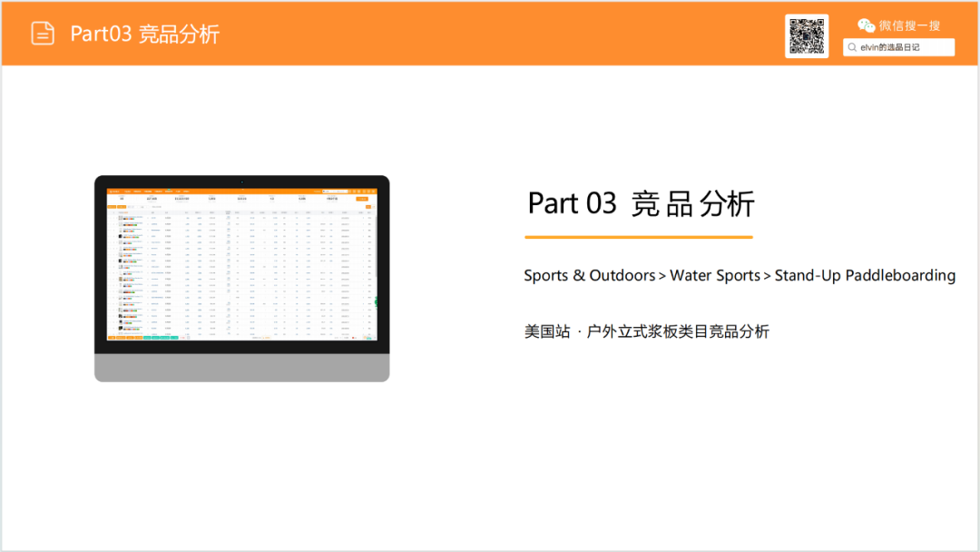The height and width of the screenshot is (552, 980).
Task: Click the 美国站 户外立式桨板 subtitle text
Action: coord(646,331)
